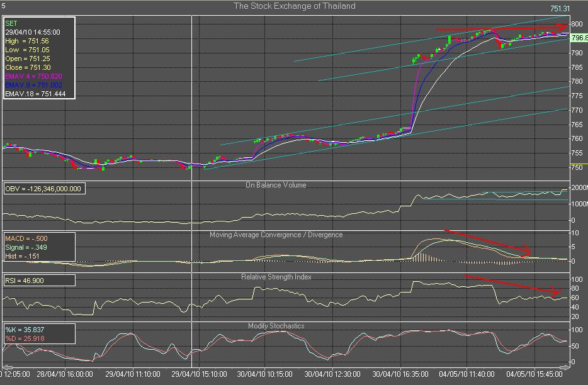The width and height of the screenshot is (588, 385).
Task: Click the right scroll arrow on time axis
Action: [x=564, y=367]
